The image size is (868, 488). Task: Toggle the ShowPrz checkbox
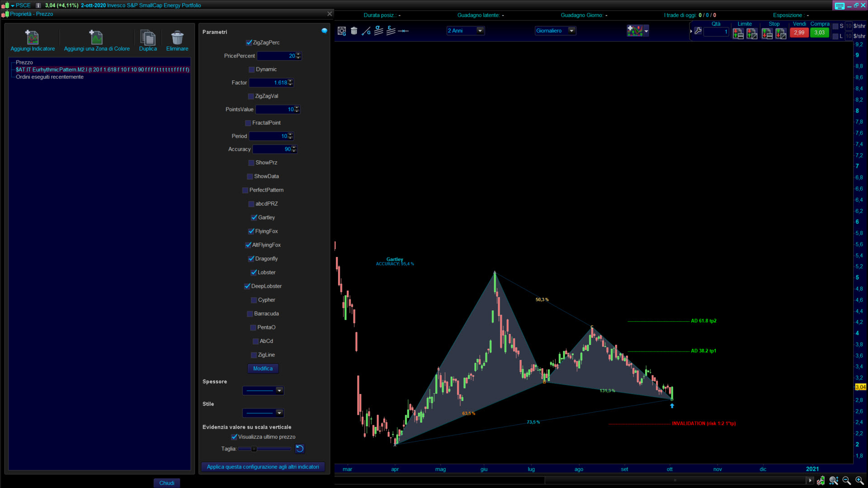[x=251, y=163]
